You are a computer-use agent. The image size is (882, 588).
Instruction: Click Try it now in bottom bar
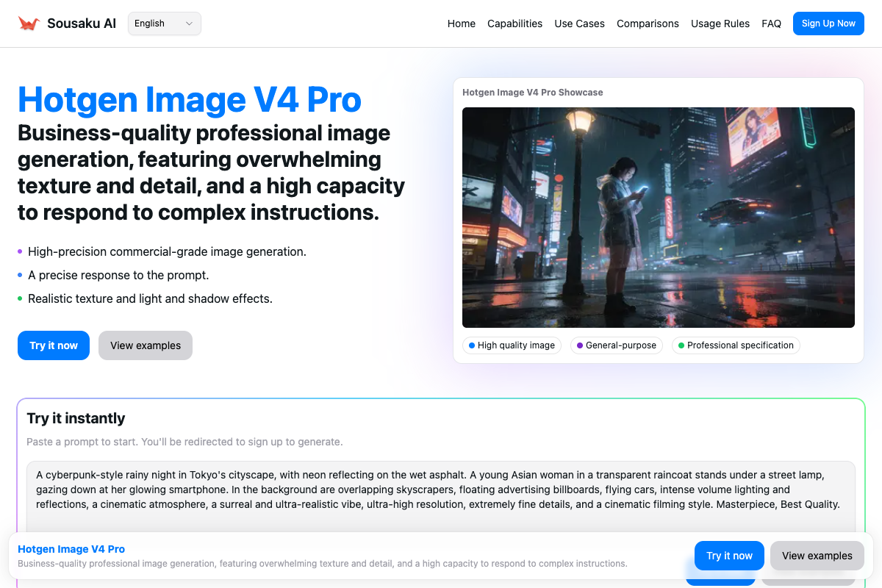[729, 556]
